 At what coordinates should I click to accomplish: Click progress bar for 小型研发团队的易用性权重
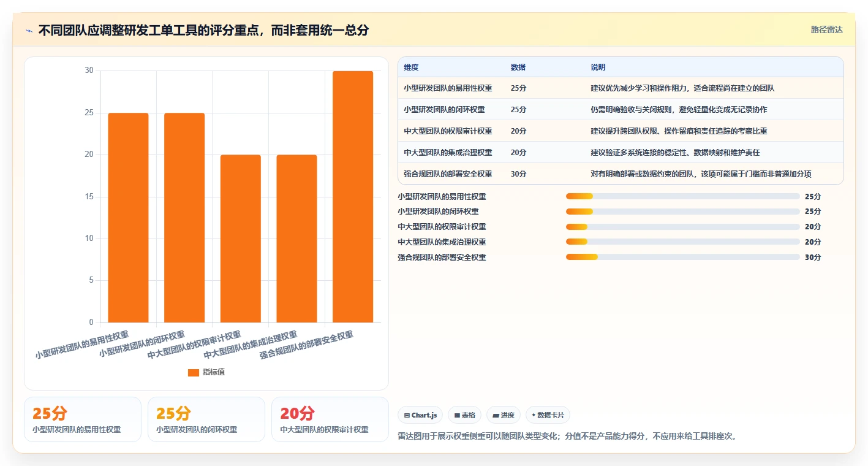(683, 196)
